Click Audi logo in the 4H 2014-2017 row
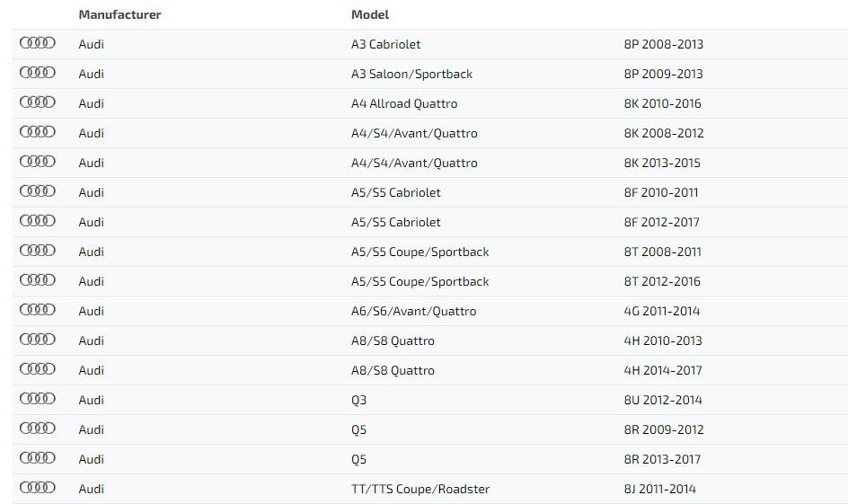This screenshot has height=504, width=848. click(37, 370)
